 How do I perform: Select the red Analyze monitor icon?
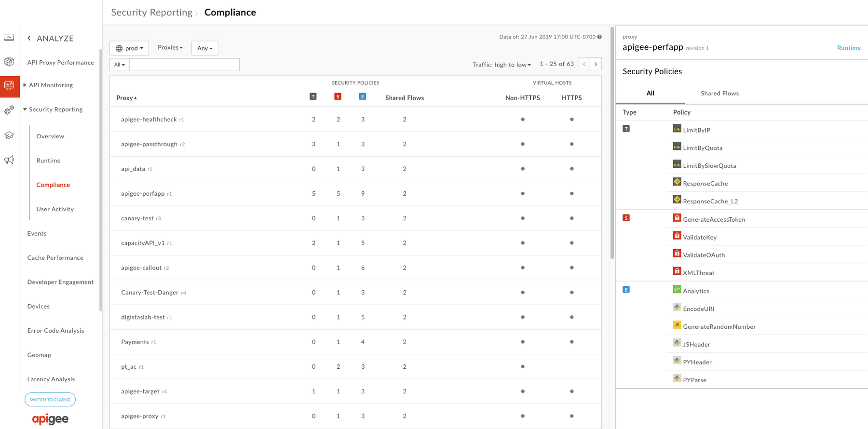point(10,86)
